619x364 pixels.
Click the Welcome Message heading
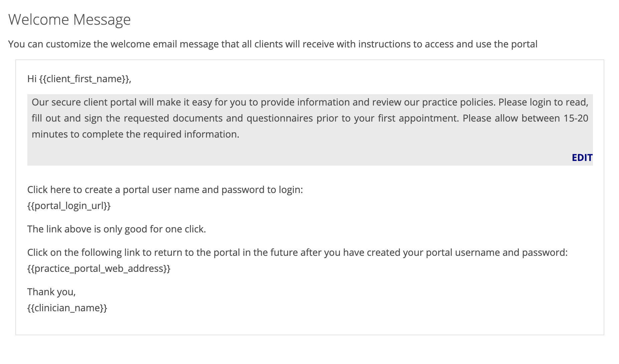click(69, 20)
